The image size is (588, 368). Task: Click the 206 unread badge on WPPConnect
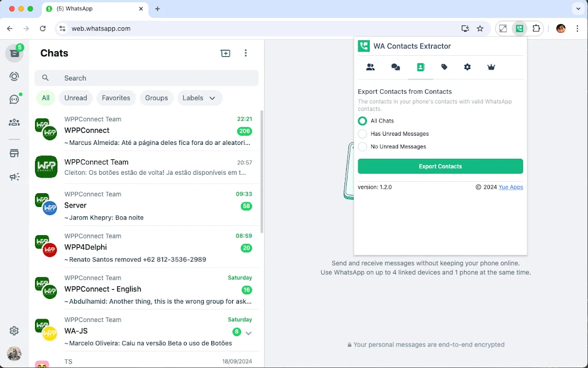click(x=245, y=131)
